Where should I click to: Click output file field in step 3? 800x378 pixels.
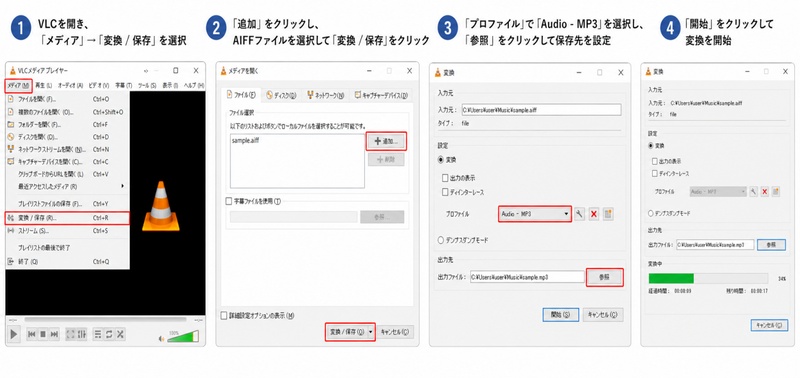point(527,277)
